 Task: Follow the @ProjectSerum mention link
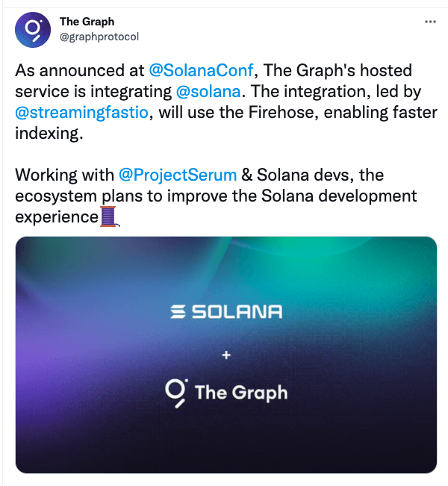tap(178, 175)
